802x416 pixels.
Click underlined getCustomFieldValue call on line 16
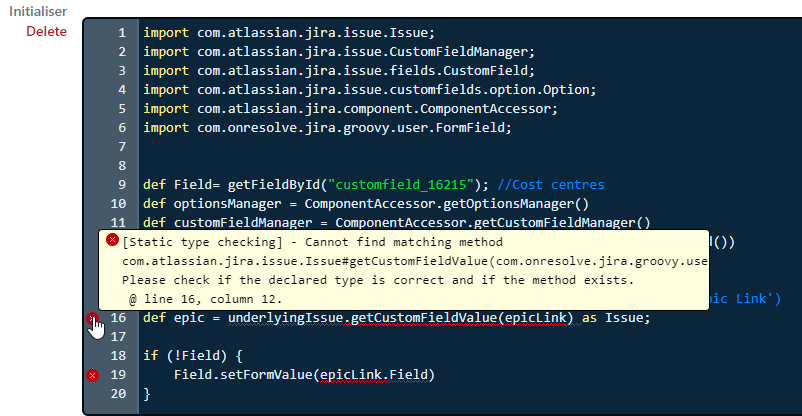[400, 318]
